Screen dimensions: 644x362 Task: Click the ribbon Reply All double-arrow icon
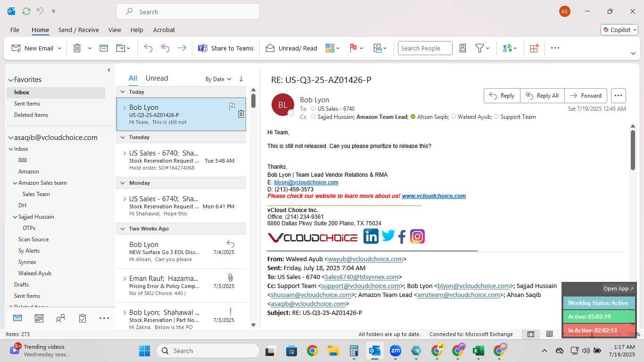coord(165,48)
